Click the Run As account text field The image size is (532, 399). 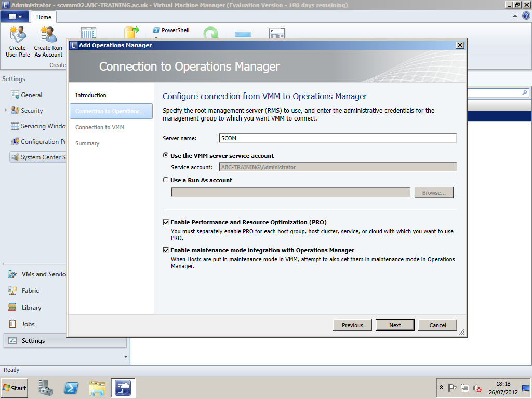coord(290,192)
